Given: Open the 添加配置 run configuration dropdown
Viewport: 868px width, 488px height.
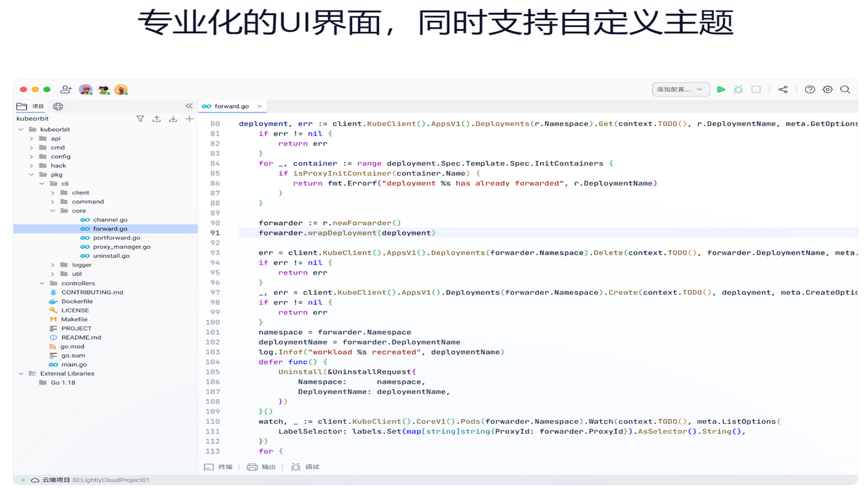Looking at the screenshot, I should [x=680, y=89].
